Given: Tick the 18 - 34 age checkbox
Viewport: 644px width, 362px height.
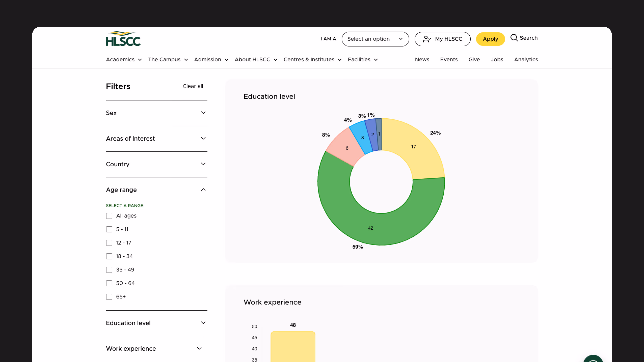Looking at the screenshot, I should 109,256.
